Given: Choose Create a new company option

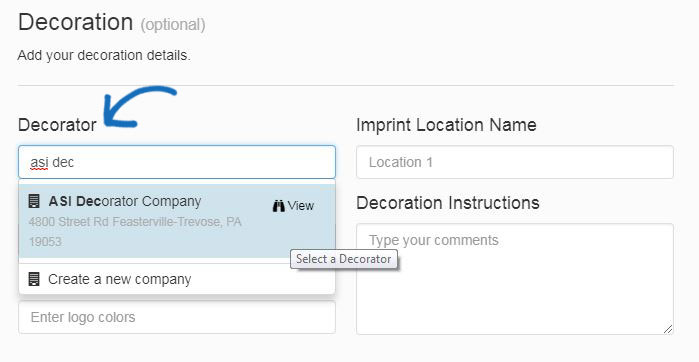Looking at the screenshot, I should click(x=177, y=279).
